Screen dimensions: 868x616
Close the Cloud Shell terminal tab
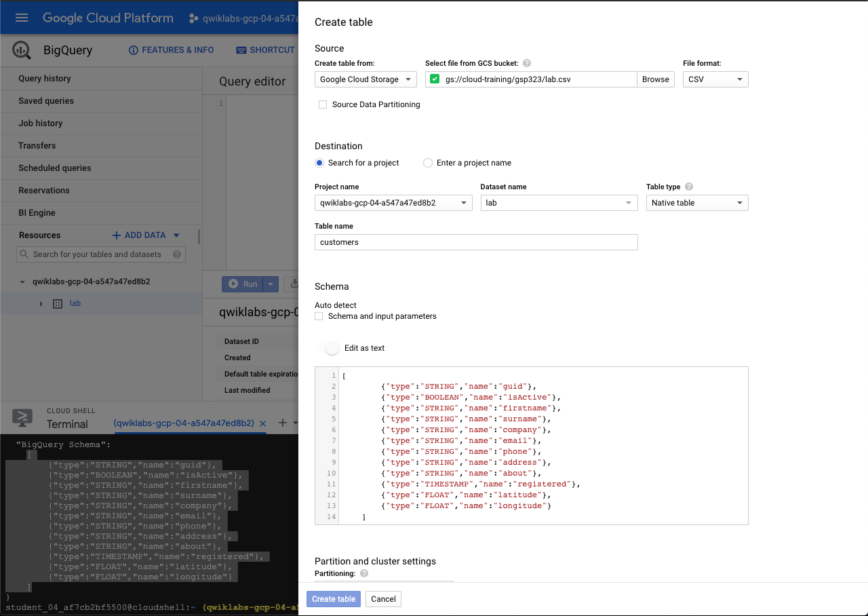264,423
